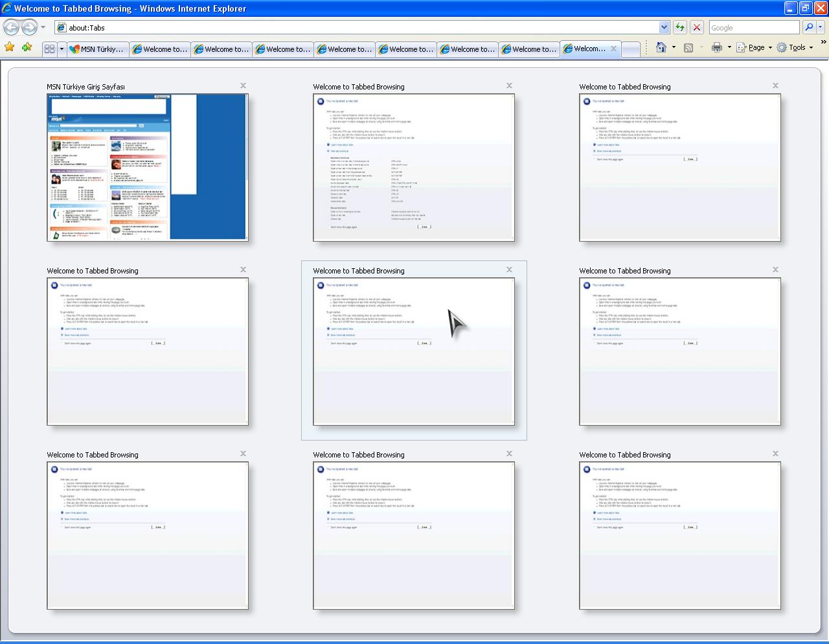
Task: Expand the Feeds dropdown arrow
Action: 701,47
